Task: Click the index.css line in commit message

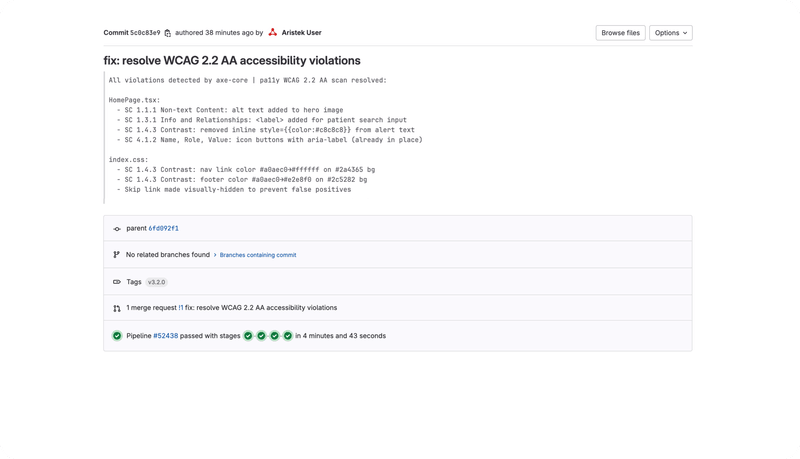Action: pos(129,160)
